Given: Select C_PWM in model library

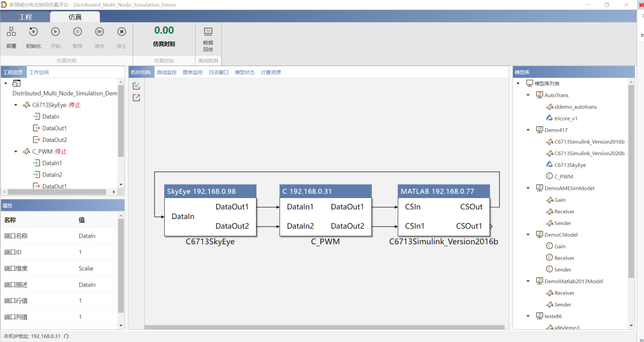Looking at the screenshot, I should (x=564, y=177).
